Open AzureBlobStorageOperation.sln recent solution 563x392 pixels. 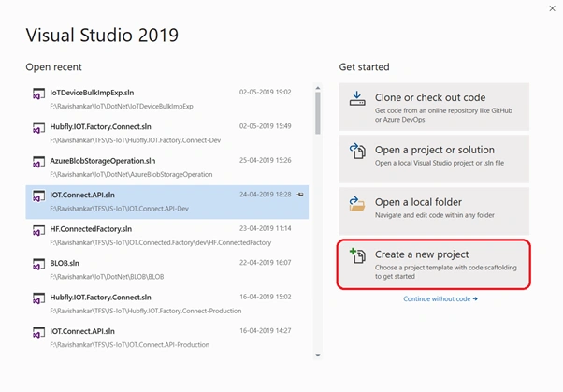pos(167,167)
